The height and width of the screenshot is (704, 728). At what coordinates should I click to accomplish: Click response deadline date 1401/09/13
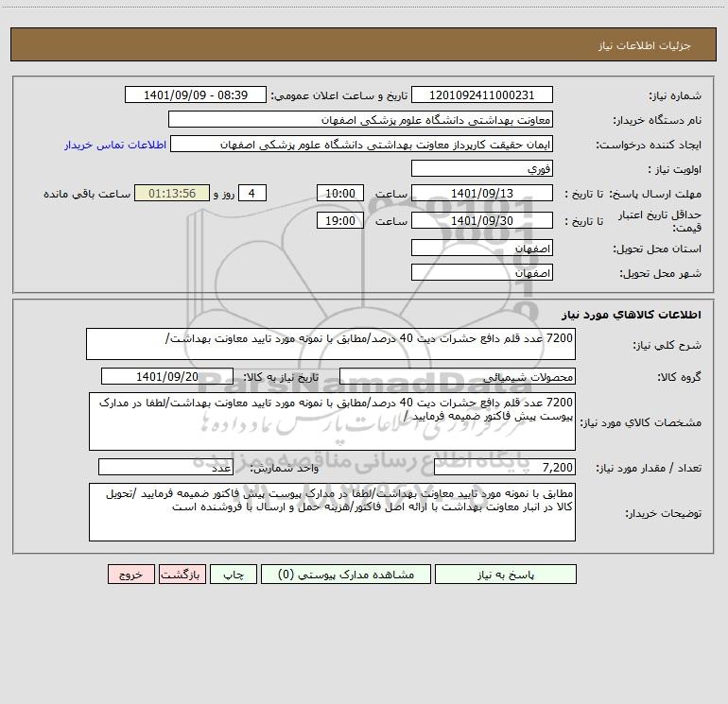[x=482, y=193]
